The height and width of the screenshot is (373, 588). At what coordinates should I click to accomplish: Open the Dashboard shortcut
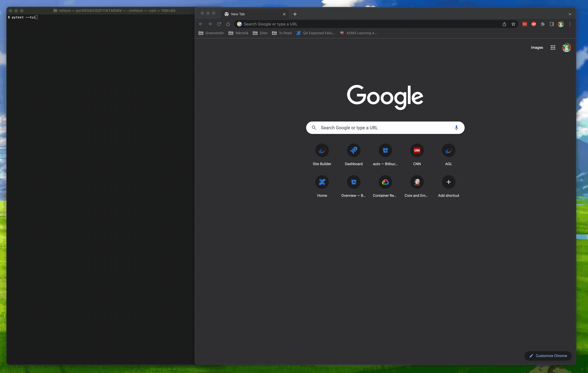point(354,155)
